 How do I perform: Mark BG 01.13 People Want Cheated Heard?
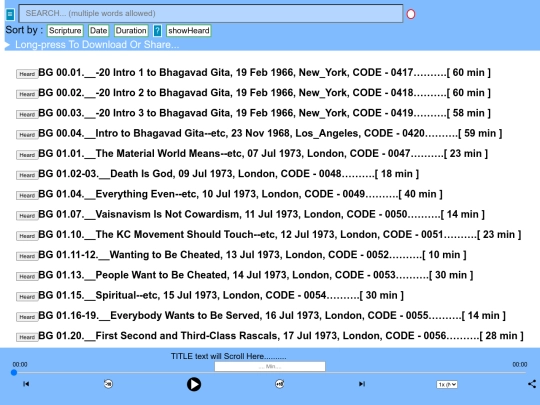point(27,276)
